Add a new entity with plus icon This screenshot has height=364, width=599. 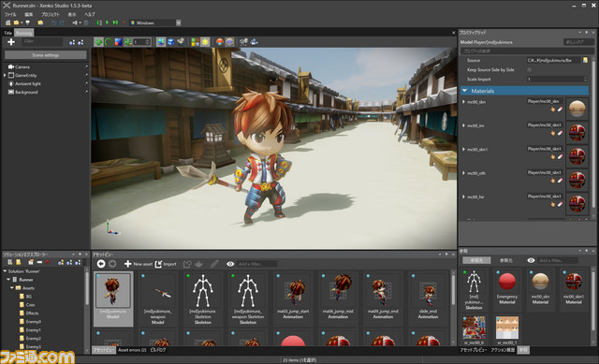click(x=11, y=42)
